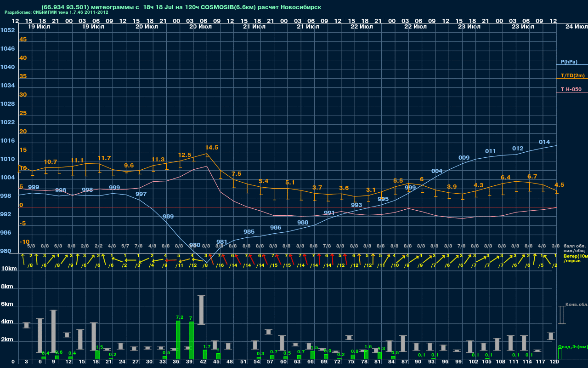The height and width of the screenshot is (368, 588).
Task: Select the P(hPa) legend label
Action: pos(569,62)
